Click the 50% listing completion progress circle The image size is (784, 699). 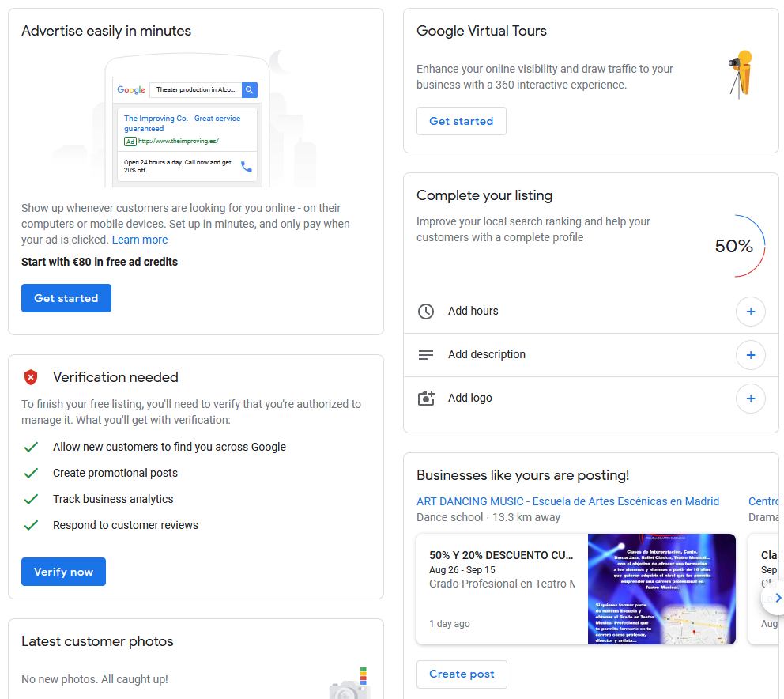(x=735, y=246)
